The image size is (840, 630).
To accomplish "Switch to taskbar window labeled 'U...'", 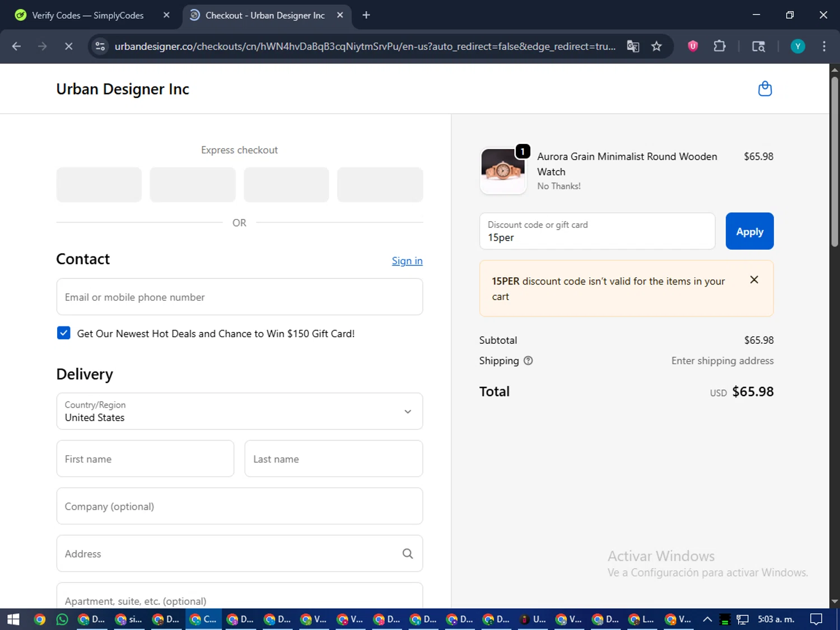I will point(533,619).
